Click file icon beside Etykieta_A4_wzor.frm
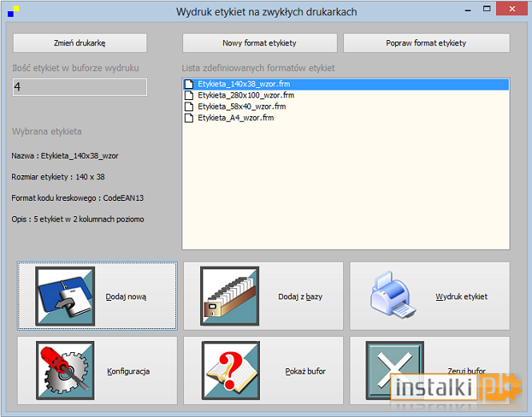The height and width of the screenshot is (417, 532). [x=189, y=118]
